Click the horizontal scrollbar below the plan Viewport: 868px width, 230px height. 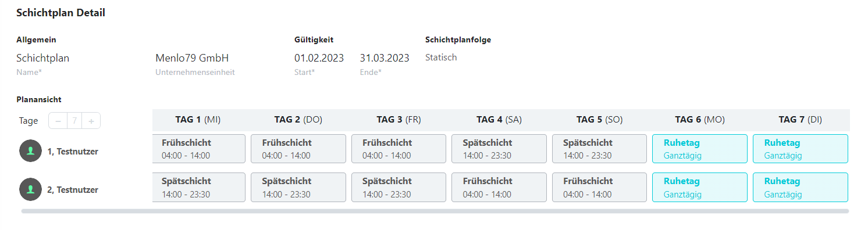coord(435,211)
